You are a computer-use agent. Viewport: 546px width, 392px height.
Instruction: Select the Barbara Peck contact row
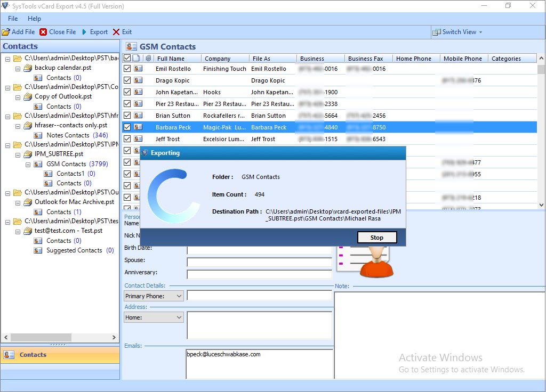click(329, 127)
